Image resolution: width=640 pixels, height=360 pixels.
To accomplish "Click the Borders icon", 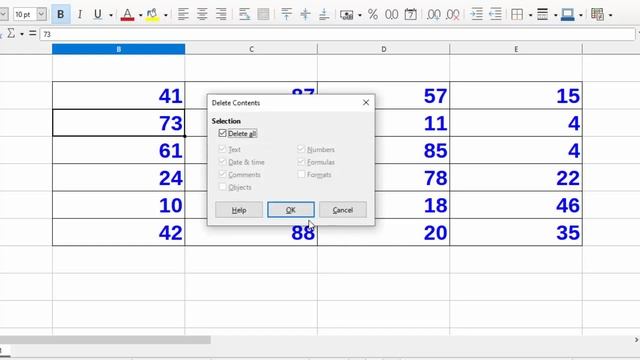I will (517, 15).
